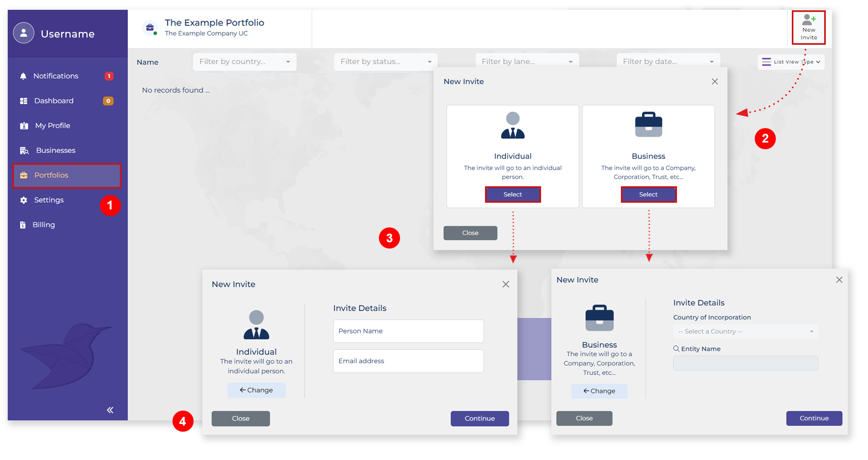Click the Settings gear icon
Image resolution: width=868 pixels, height=460 pixels.
click(24, 200)
